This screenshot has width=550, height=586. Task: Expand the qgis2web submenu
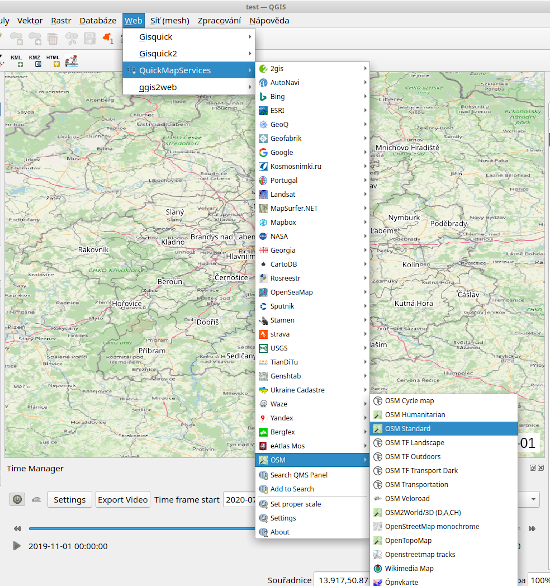coord(189,87)
